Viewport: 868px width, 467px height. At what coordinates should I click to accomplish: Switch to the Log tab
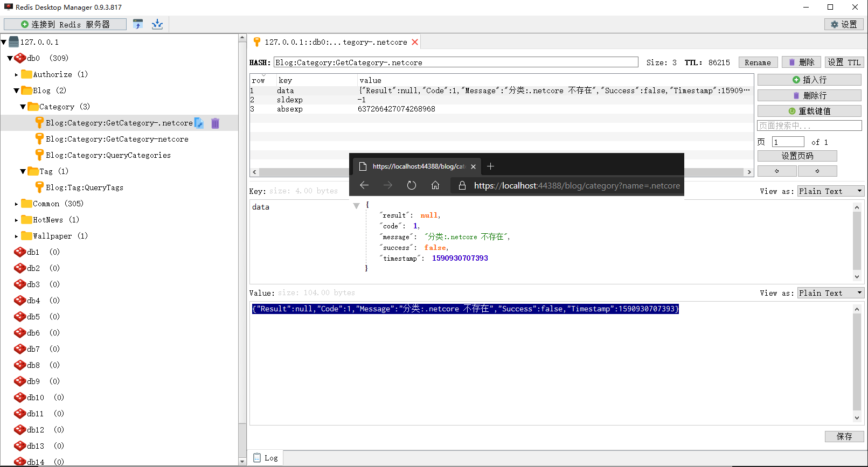click(x=266, y=458)
